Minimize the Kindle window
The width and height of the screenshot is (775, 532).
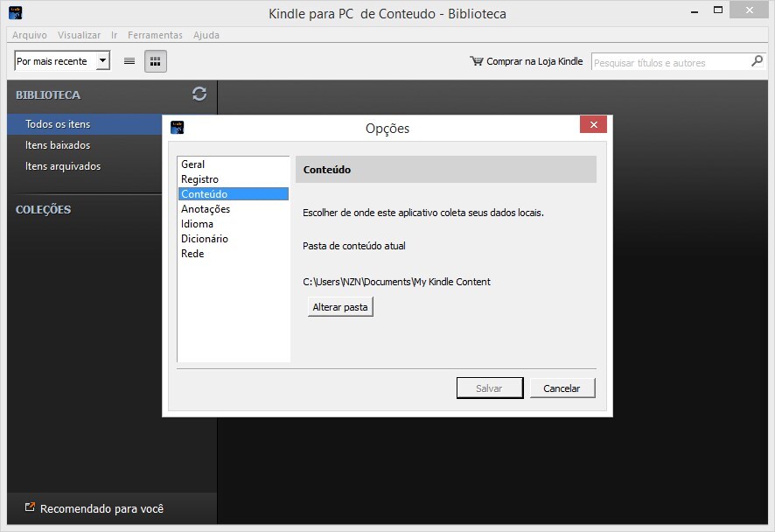coord(695,10)
